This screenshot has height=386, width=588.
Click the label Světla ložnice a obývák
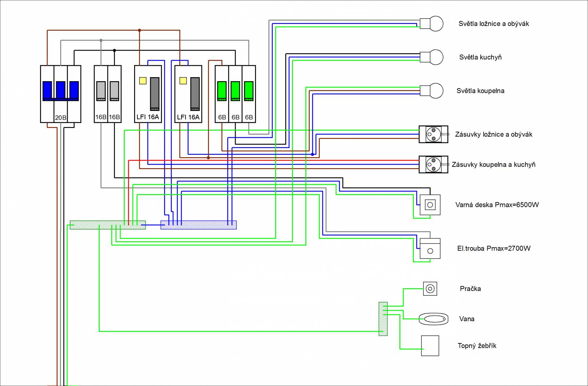coord(494,24)
